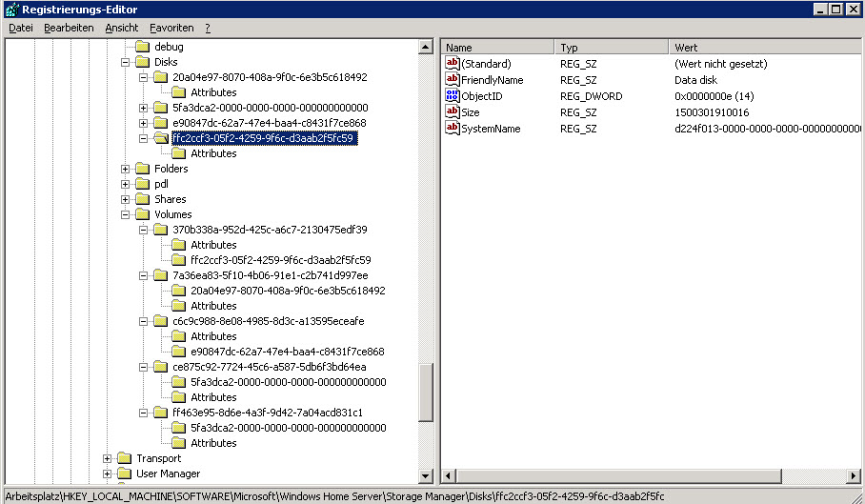
Task: Collapse the ff463e95-8d6e volume key
Action: tap(144, 413)
